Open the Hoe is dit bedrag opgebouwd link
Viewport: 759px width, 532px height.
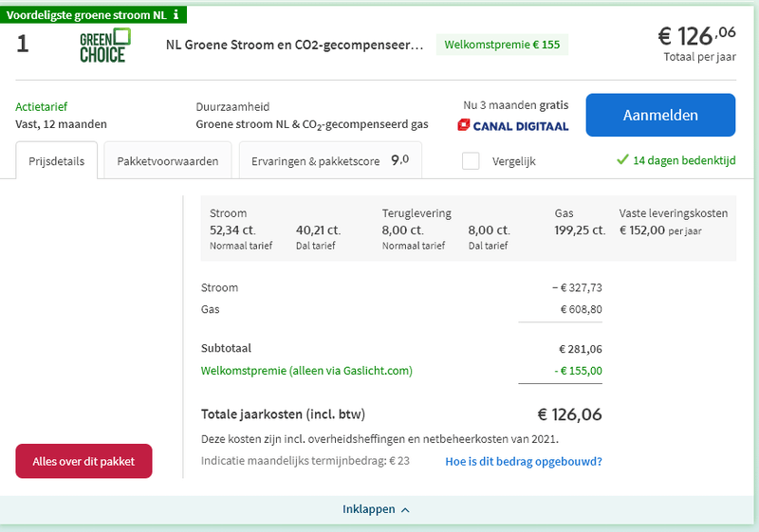[524, 462]
